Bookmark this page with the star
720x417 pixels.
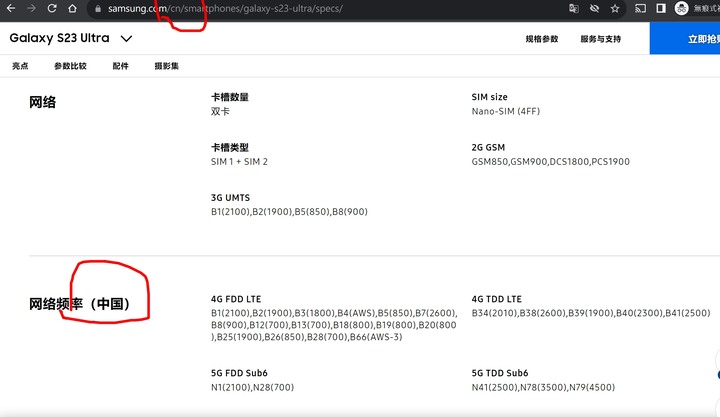615,8
